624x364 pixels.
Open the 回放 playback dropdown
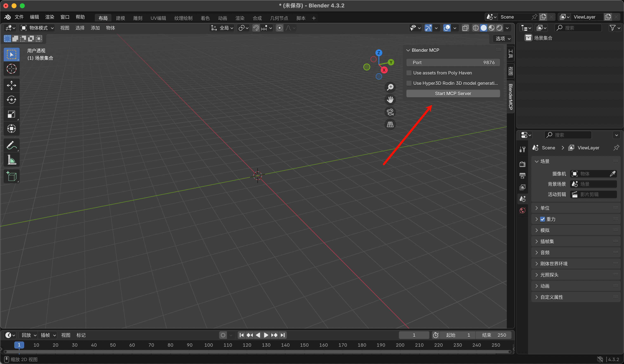[29, 335]
